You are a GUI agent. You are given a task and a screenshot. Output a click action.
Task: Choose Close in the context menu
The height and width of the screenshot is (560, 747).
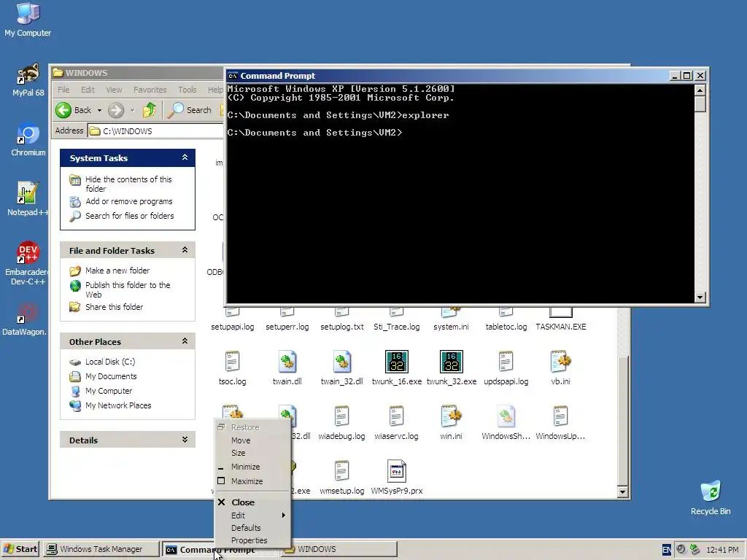pyautogui.click(x=252, y=502)
